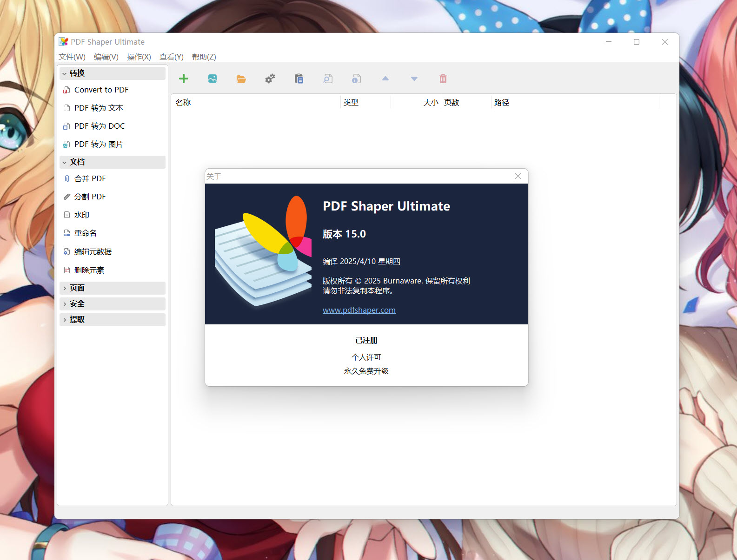737x560 pixels.
Task: Click the PDF Shaper title bar app icon
Action: tap(64, 42)
